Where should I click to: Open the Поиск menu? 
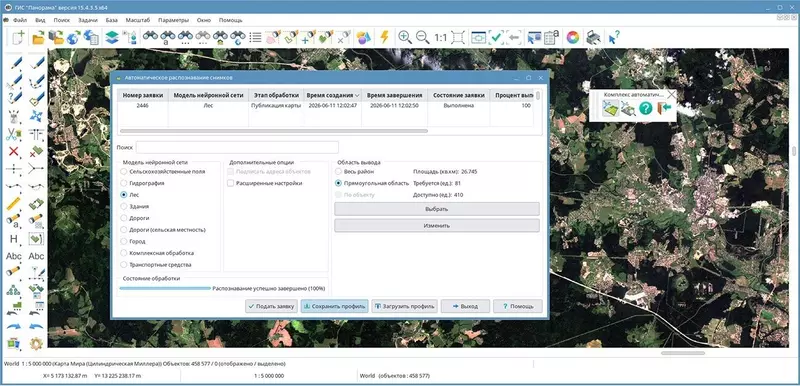click(x=62, y=20)
